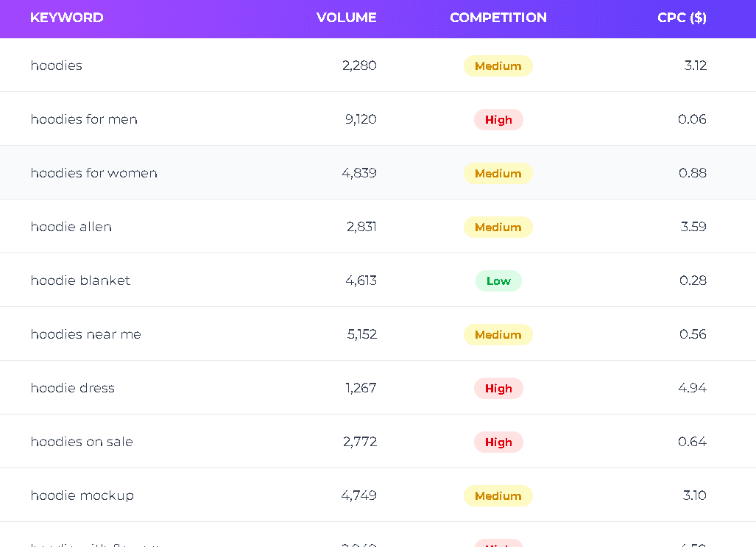The height and width of the screenshot is (547, 756).
Task: Click the 9,120 volume value
Action: click(x=361, y=119)
